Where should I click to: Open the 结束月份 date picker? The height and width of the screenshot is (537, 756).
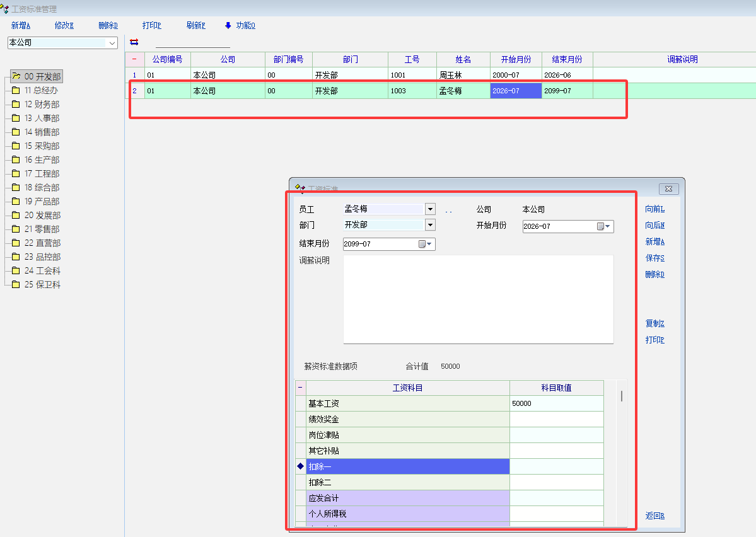point(425,245)
